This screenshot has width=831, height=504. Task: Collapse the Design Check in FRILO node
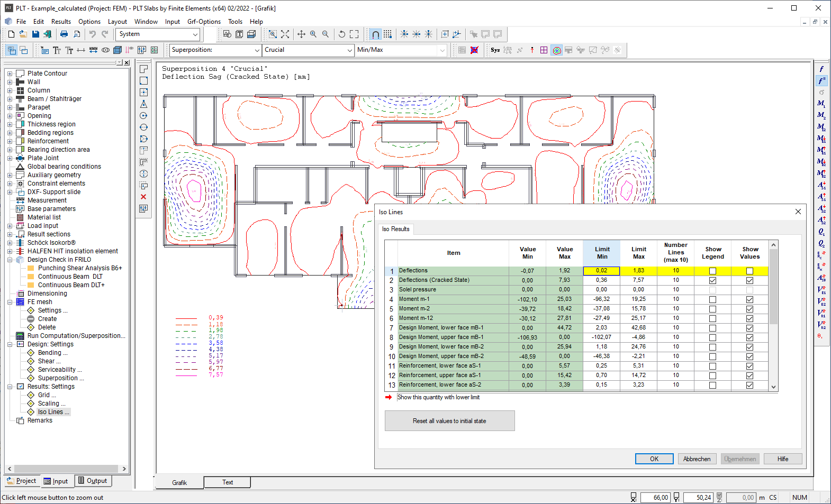(10, 260)
